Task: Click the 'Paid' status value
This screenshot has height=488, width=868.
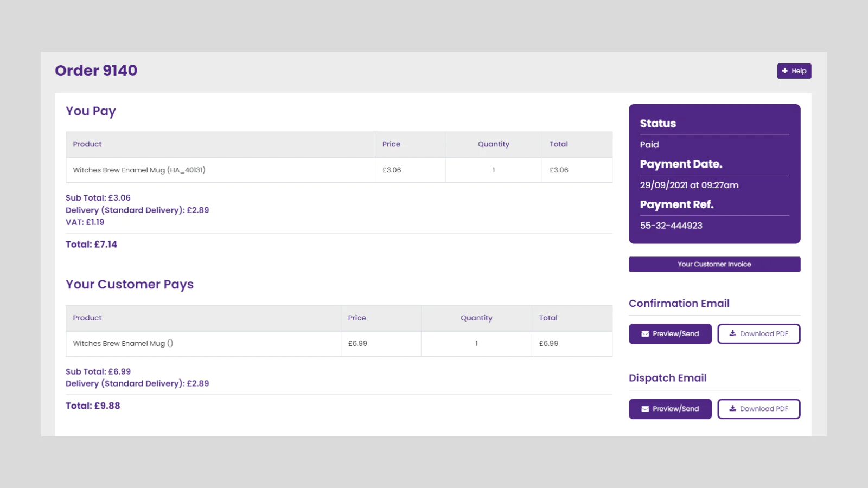Action: pyautogui.click(x=649, y=145)
